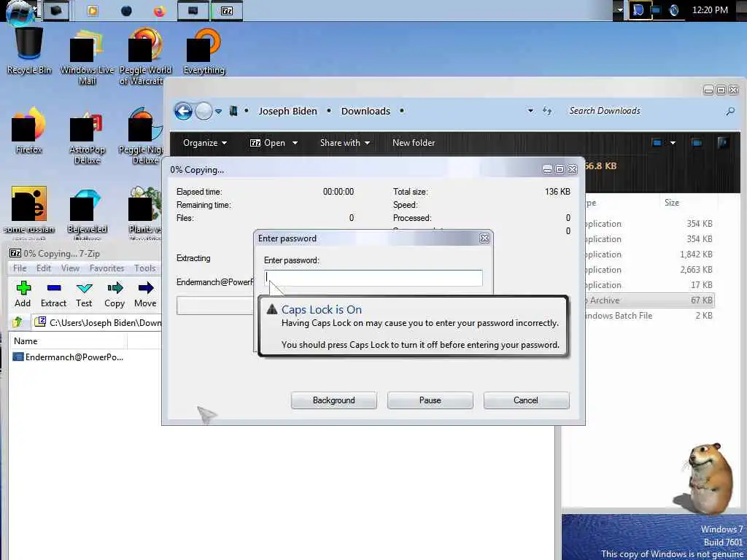Image resolution: width=747 pixels, height=560 pixels.
Task: Click the Test tool in 7-Zip
Action: pyautogui.click(x=84, y=295)
